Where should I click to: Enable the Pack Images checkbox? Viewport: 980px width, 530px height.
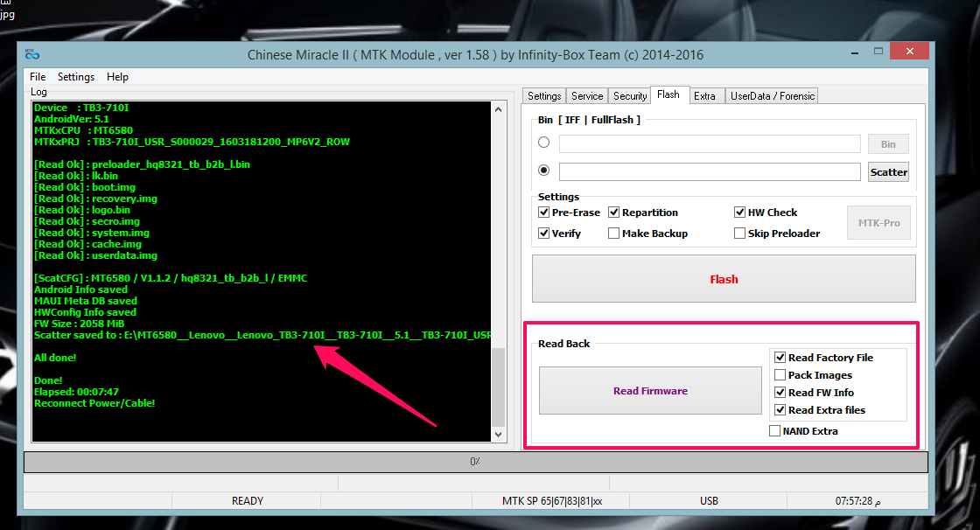[x=780, y=375]
